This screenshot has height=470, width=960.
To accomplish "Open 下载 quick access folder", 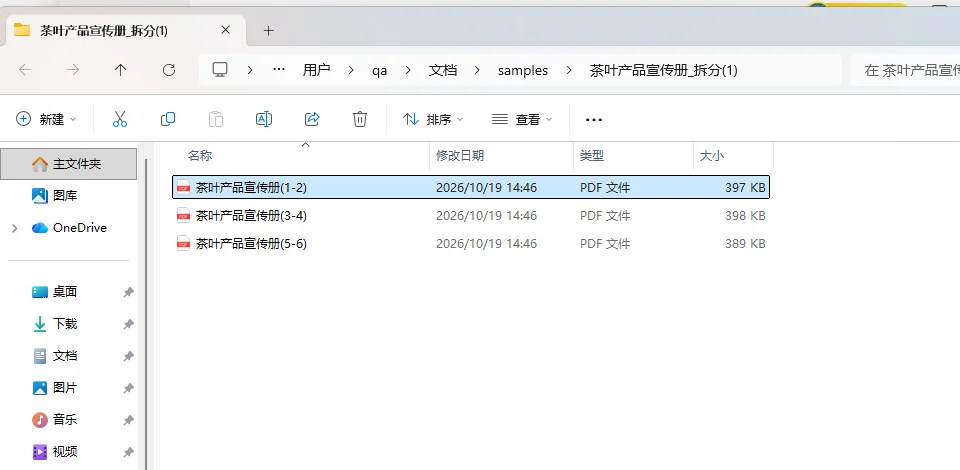I will (x=64, y=324).
